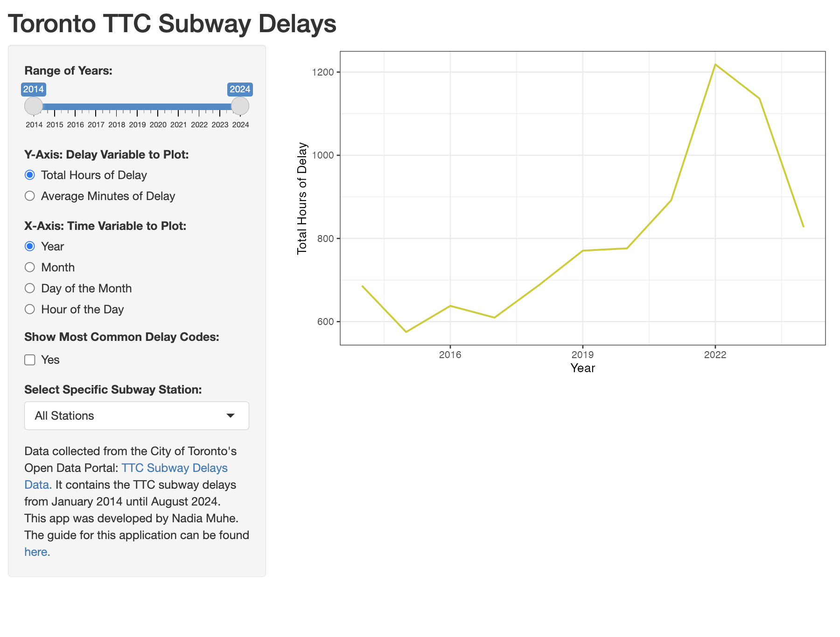The width and height of the screenshot is (840, 637).
Task: Click the right 2024 slider handle
Action: coord(240,106)
